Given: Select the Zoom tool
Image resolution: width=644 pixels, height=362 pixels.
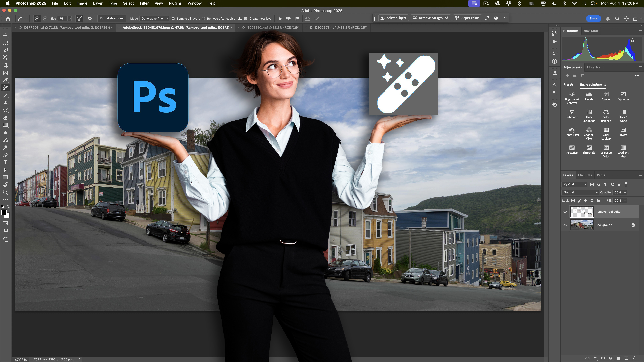Looking at the screenshot, I should tap(5, 192).
